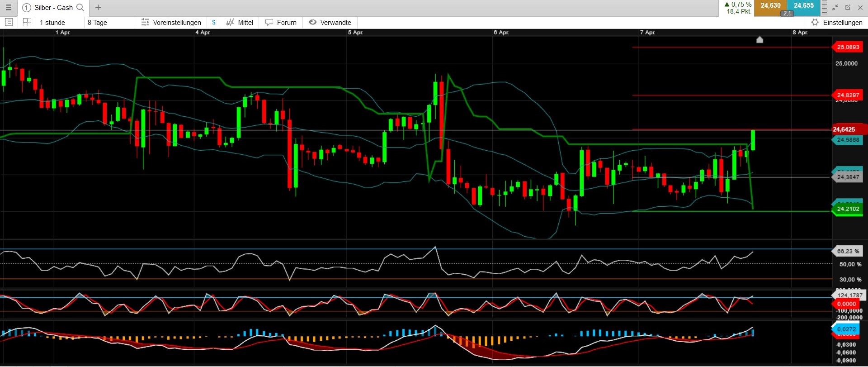868x367 pixels.
Task: Open the Voreinstellungen presets menu
Action: [x=177, y=22]
